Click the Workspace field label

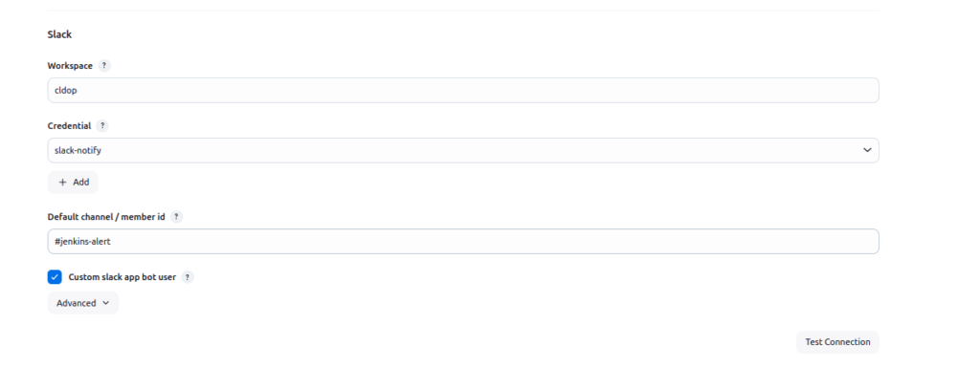point(70,66)
